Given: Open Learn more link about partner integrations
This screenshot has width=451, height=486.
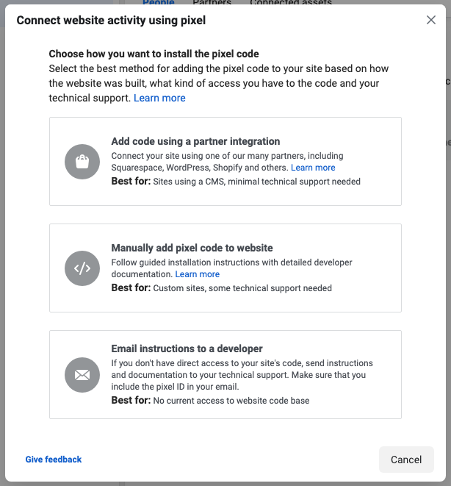Looking at the screenshot, I should coord(313,168).
